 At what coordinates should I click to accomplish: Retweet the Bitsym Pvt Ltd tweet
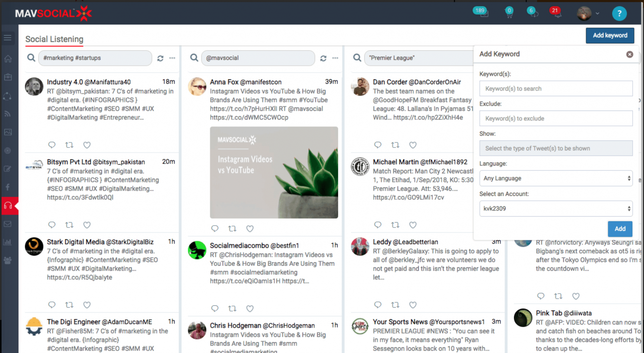(69, 225)
